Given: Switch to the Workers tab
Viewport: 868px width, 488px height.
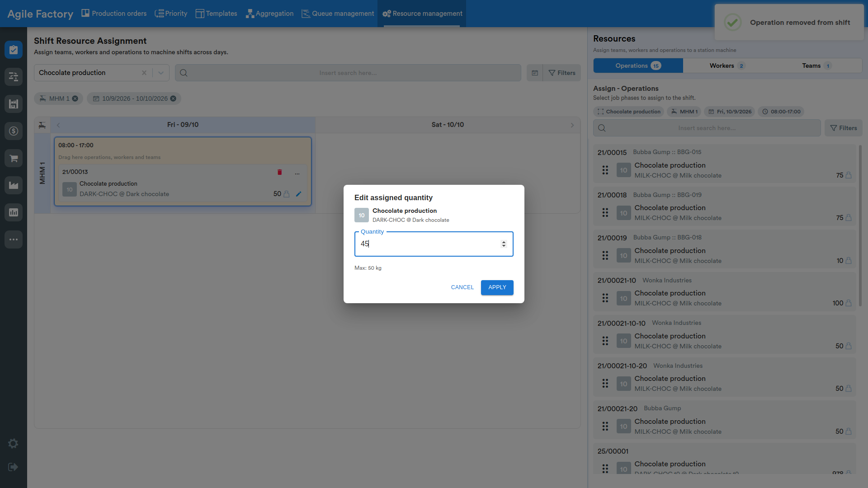Looking at the screenshot, I should click(727, 66).
